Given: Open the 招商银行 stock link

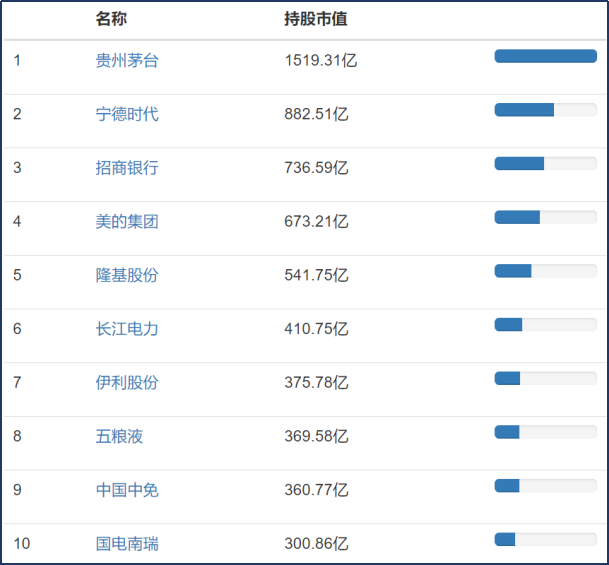Looking at the screenshot, I should [x=127, y=168].
